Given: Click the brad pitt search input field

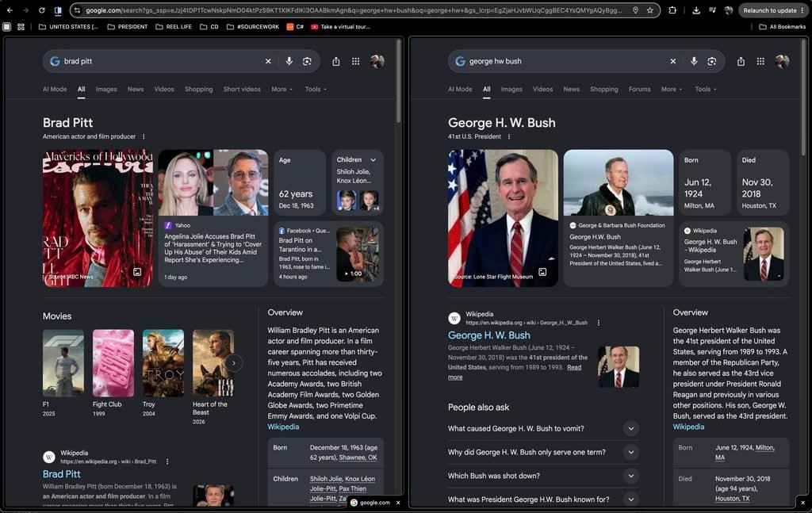Looking at the screenshot, I should [162, 61].
